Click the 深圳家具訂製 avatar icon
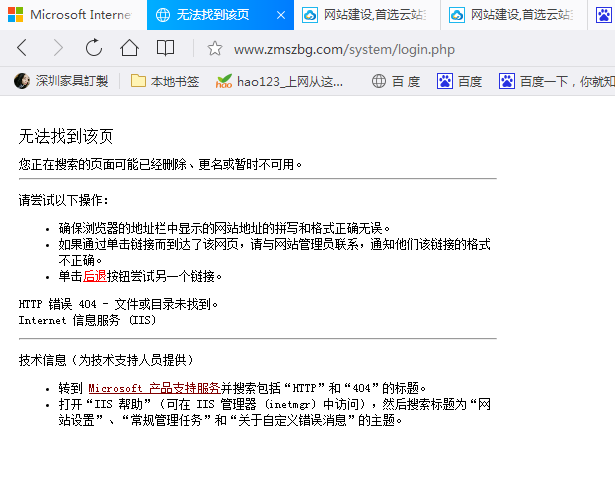Screen dimensions: 615x494 tap(22, 81)
